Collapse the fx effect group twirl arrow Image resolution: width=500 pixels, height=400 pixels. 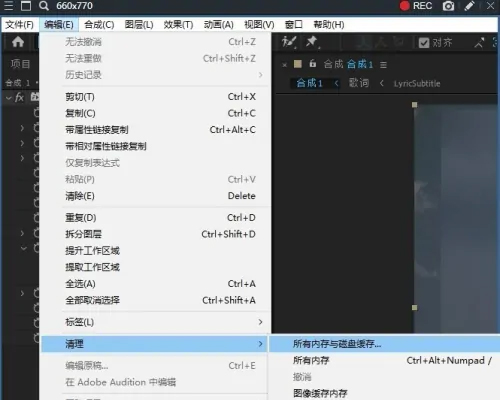[x=9, y=98]
